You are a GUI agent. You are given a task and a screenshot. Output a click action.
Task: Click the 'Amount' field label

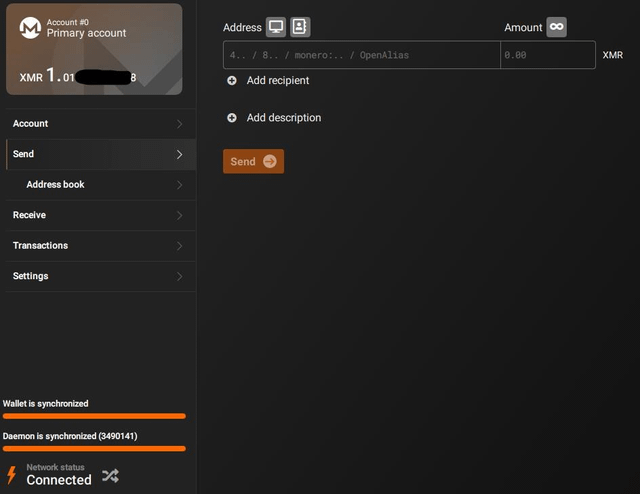[523, 27]
